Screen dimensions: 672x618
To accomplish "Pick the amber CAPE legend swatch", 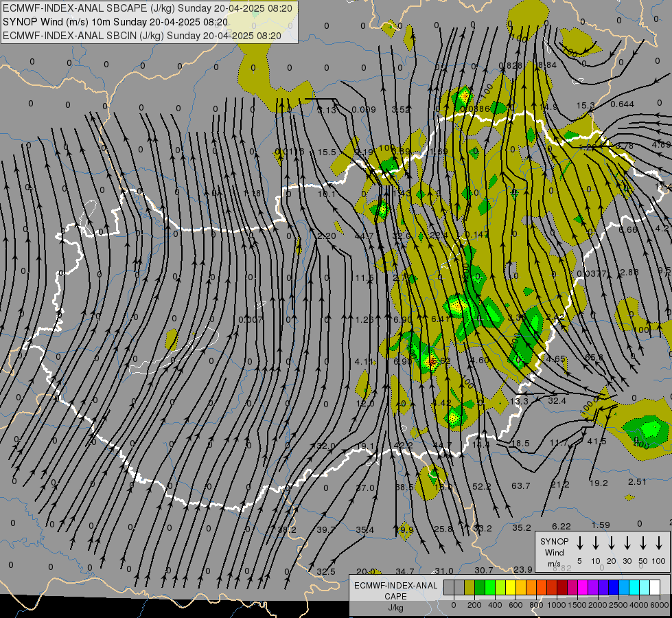I will [x=521, y=587].
